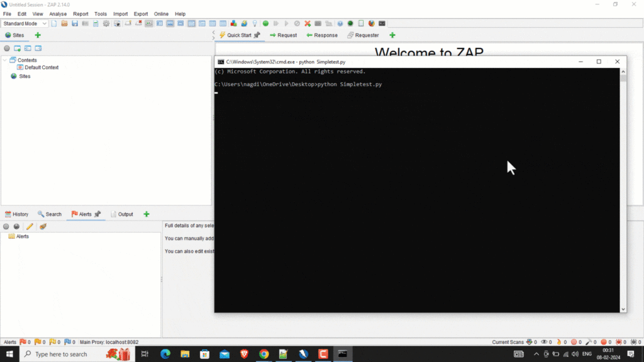Open Options via the gear icon
This screenshot has height=362, width=644.
pyautogui.click(x=106, y=23)
